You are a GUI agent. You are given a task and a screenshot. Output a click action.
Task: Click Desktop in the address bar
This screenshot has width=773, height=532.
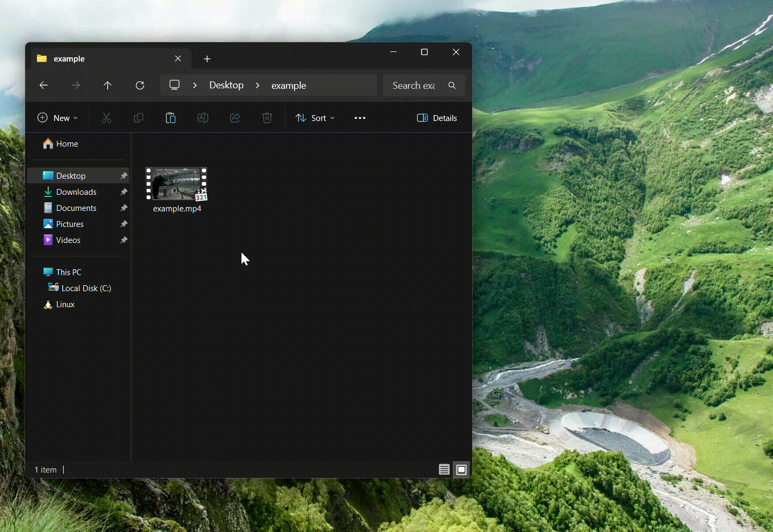[x=226, y=85]
